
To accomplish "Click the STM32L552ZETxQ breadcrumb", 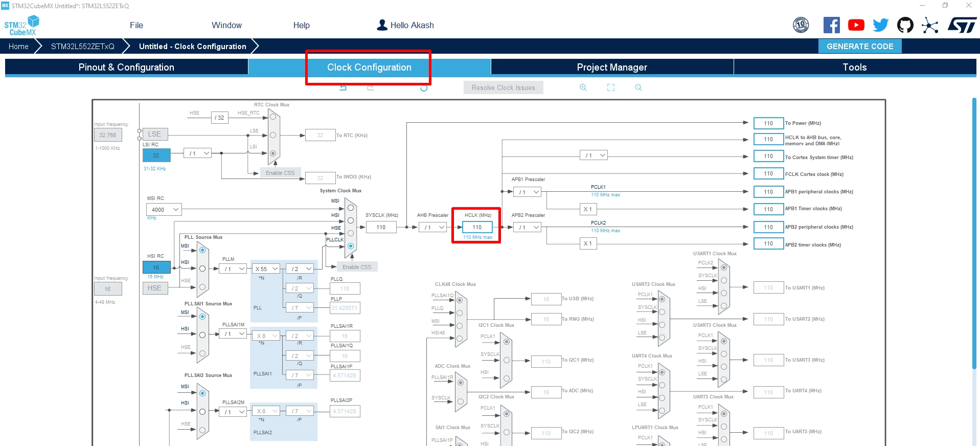I will tap(83, 46).
